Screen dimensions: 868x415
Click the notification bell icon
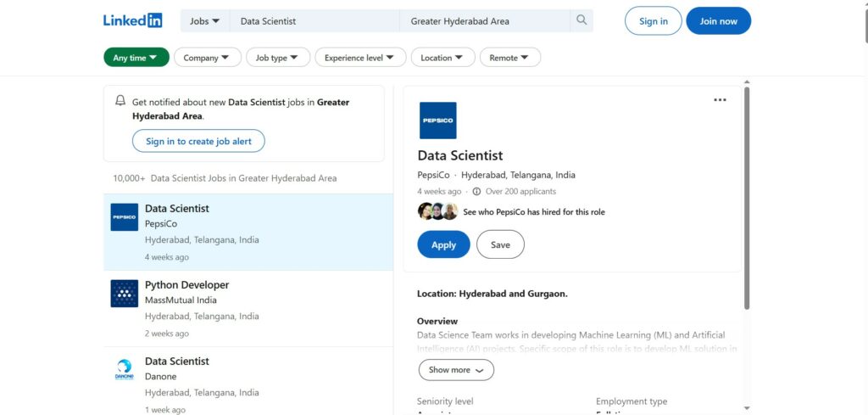(x=120, y=101)
